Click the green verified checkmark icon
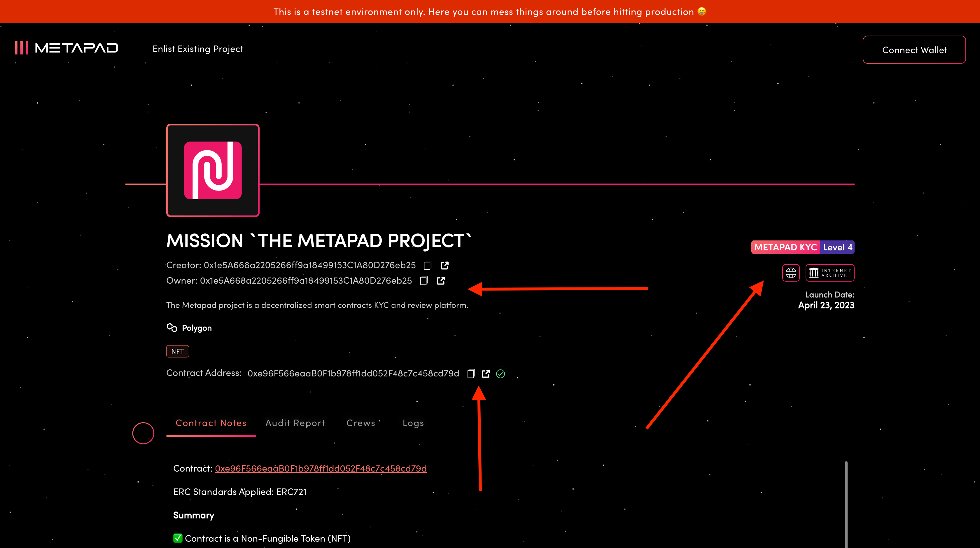 500,374
